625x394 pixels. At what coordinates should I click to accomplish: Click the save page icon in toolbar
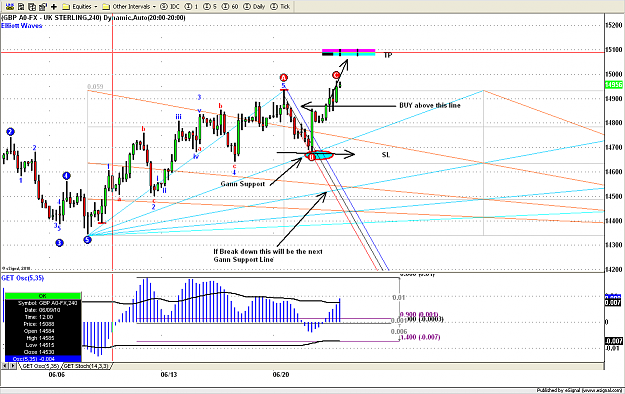[x=21, y=6]
